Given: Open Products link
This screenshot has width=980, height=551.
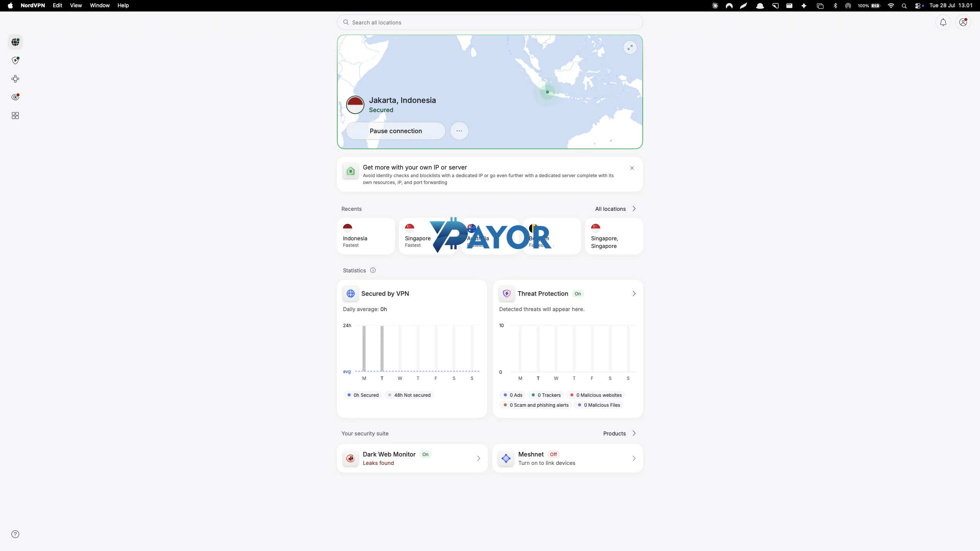Looking at the screenshot, I should pyautogui.click(x=614, y=434).
